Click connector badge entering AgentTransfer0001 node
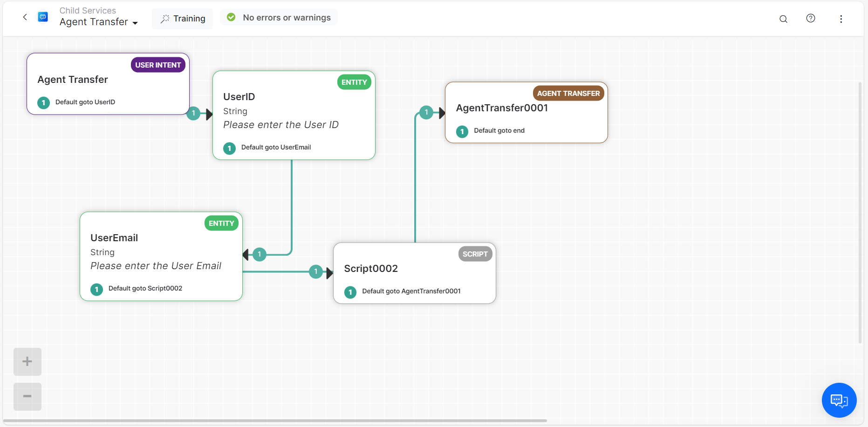The width and height of the screenshot is (868, 427). 426,112
